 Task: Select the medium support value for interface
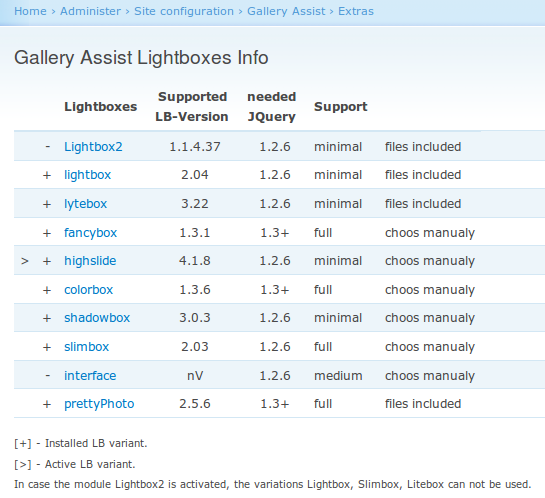tap(338, 376)
